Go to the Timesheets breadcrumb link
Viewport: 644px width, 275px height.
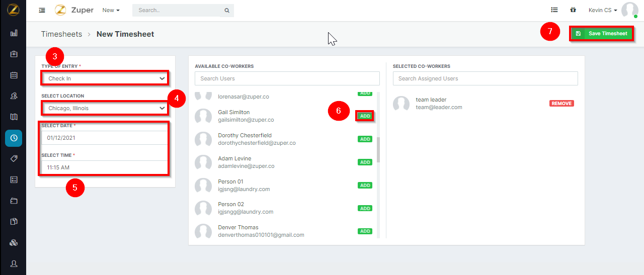click(x=61, y=34)
